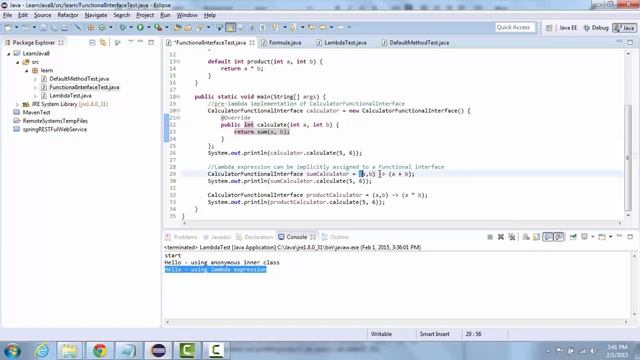Screen dimensions: 640x360
Task: Open Chrome from the Windows taskbar
Action: click(100, 350)
